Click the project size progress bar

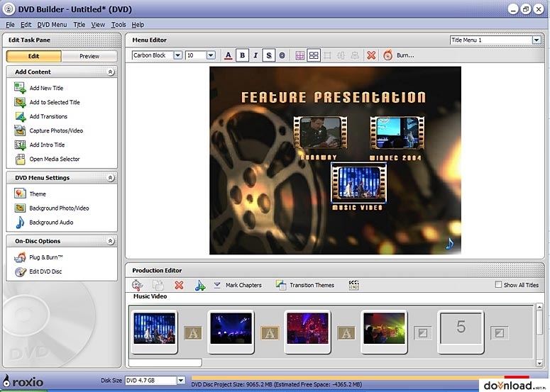coord(361,378)
